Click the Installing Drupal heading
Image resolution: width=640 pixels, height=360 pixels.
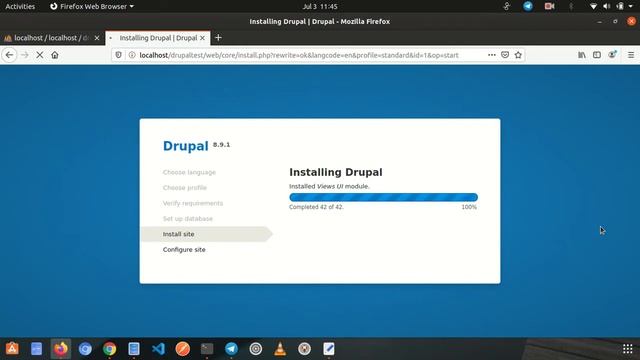click(x=336, y=172)
